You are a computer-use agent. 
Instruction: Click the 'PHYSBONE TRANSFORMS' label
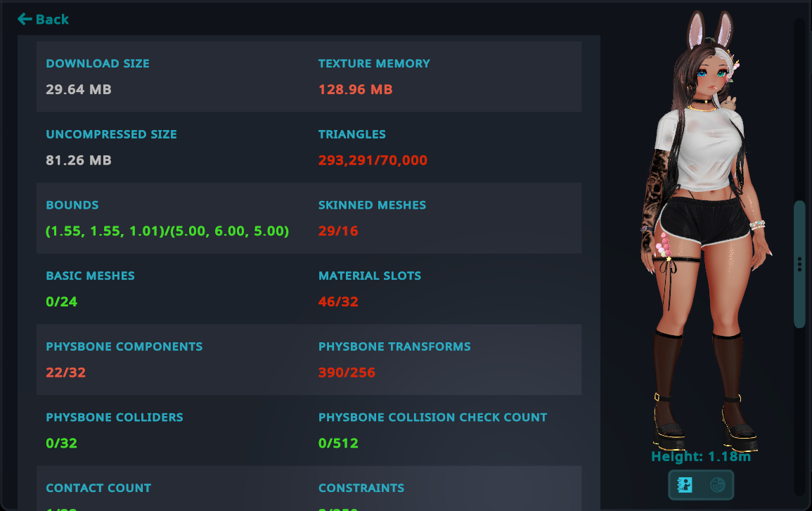point(394,347)
